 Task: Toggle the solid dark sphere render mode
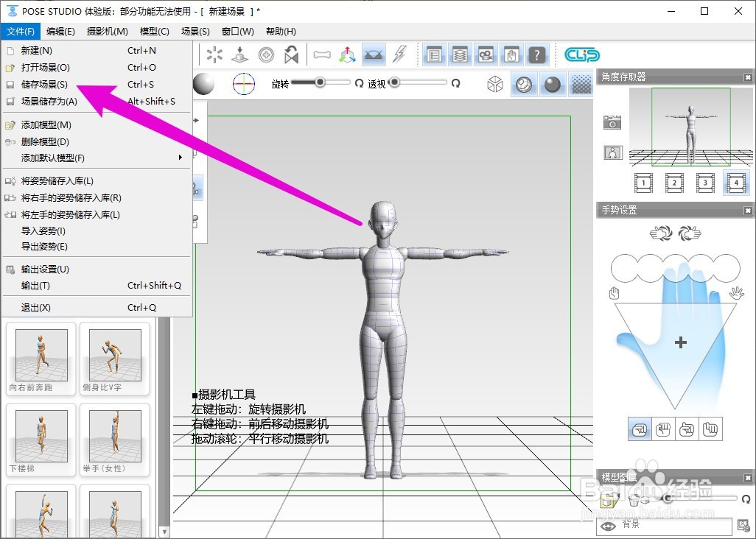[x=553, y=84]
